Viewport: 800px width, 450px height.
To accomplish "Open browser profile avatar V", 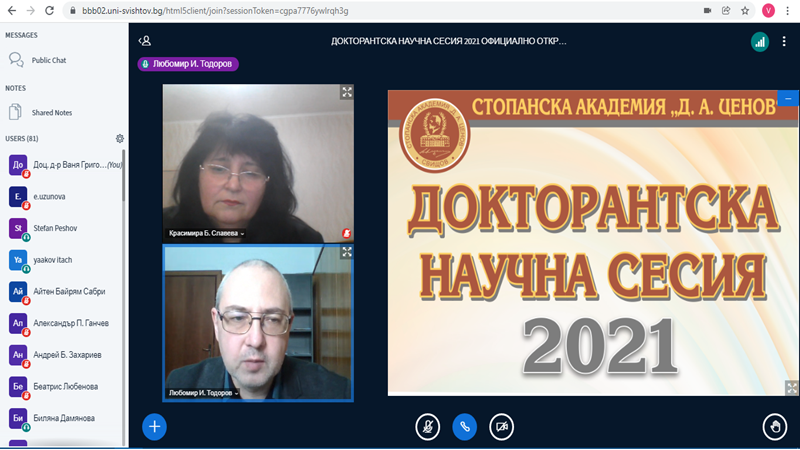I will tap(768, 11).
